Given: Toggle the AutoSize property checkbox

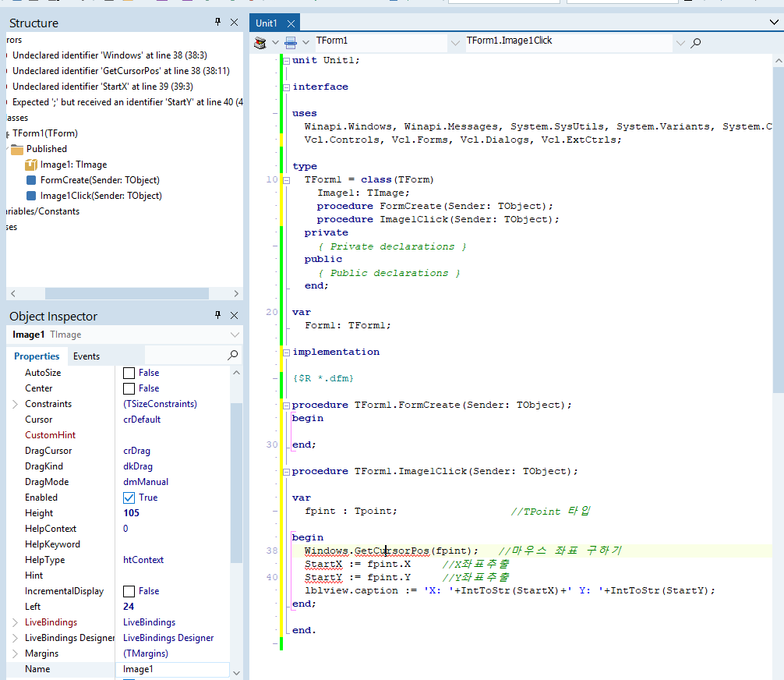Looking at the screenshot, I should point(129,373).
